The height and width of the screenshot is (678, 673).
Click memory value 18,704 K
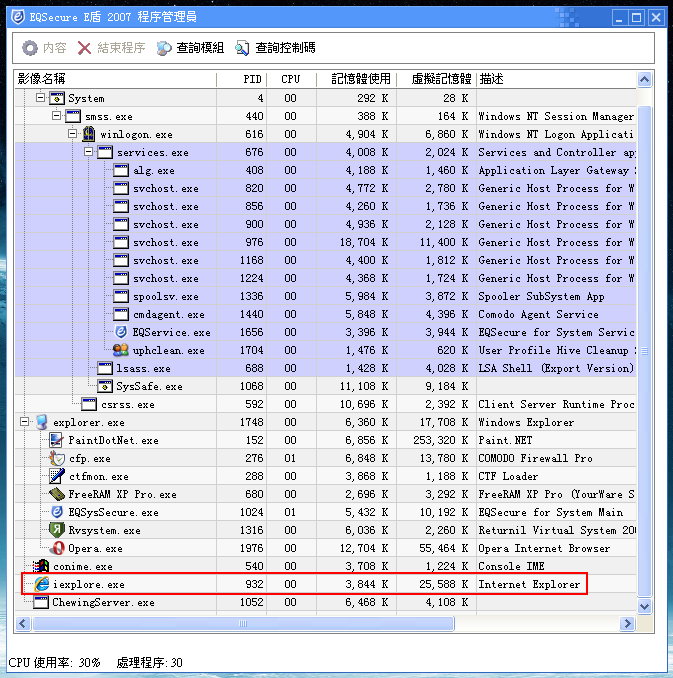(x=364, y=242)
